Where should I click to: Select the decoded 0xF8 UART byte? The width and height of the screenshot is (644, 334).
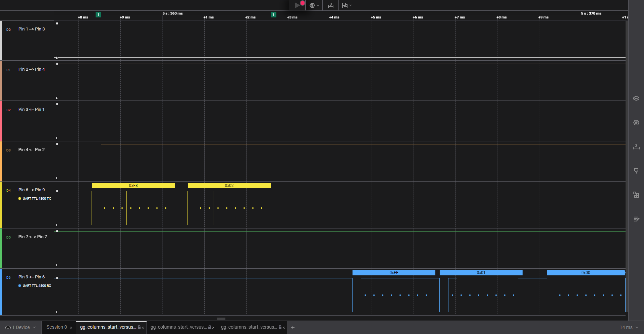click(x=133, y=186)
